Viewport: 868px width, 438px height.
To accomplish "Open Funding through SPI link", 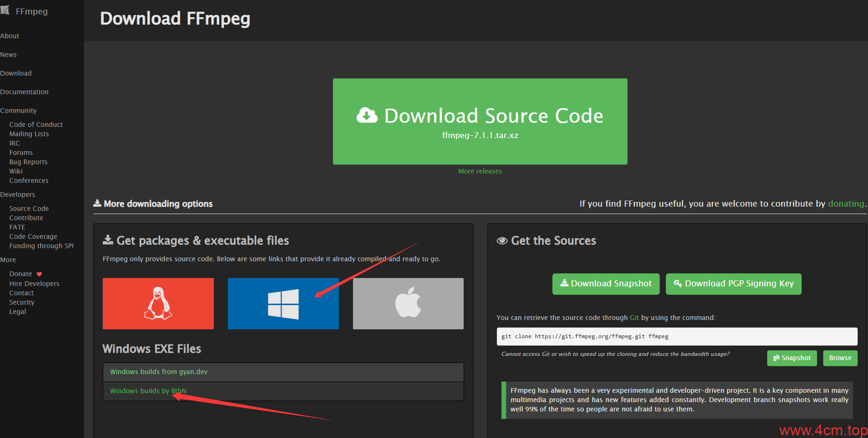I will [x=42, y=246].
